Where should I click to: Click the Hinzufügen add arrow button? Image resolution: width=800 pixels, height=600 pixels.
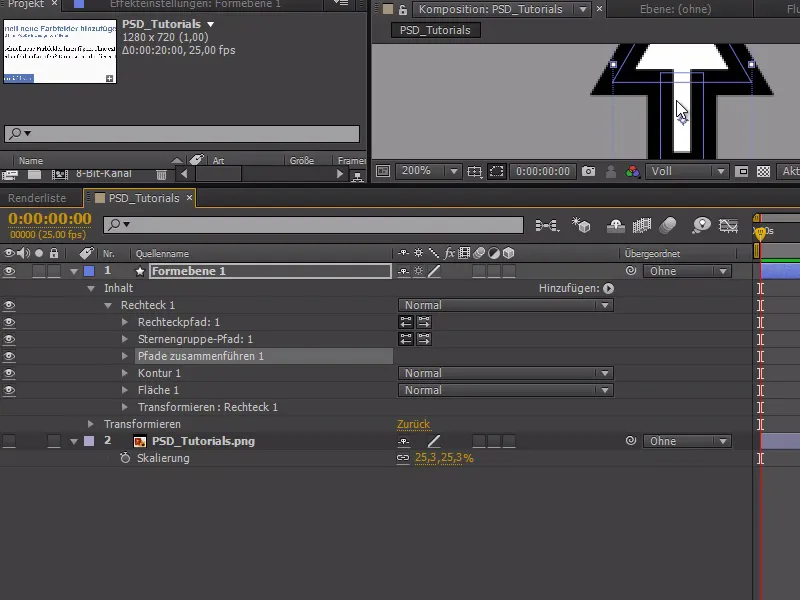tap(608, 288)
